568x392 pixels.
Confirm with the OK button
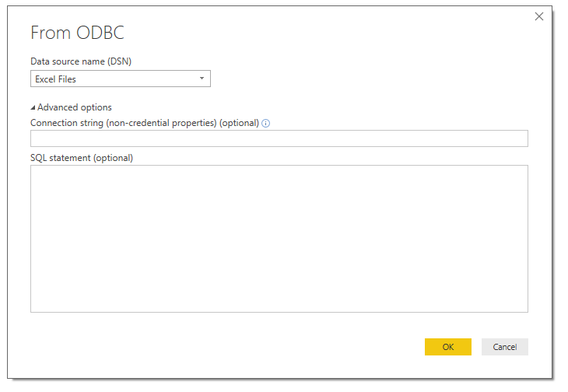pos(447,347)
